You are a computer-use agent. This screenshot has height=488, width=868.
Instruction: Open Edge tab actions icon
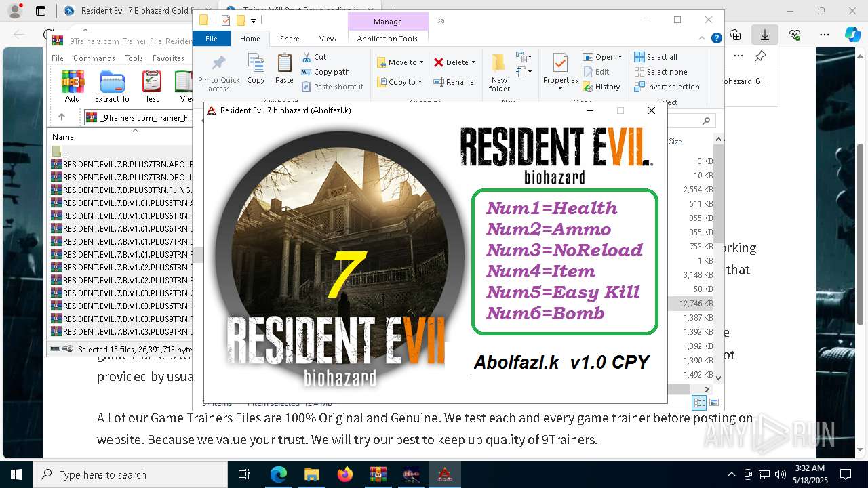[41, 11]
